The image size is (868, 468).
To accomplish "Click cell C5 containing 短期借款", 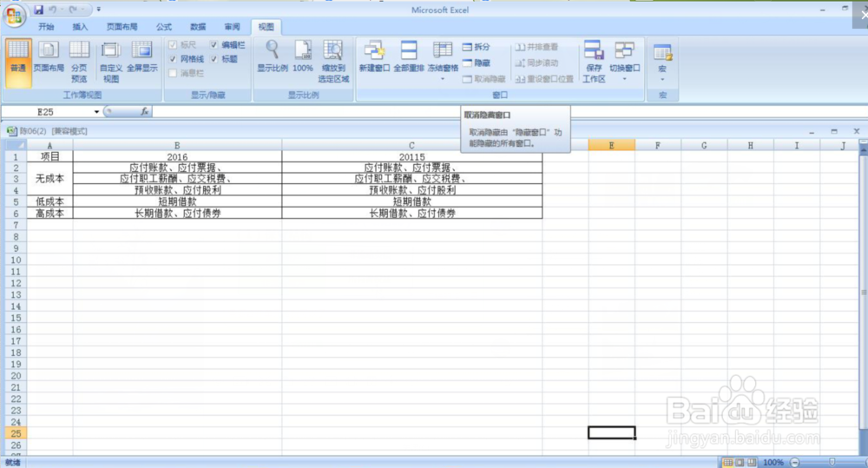I will (x=411, y=202).
